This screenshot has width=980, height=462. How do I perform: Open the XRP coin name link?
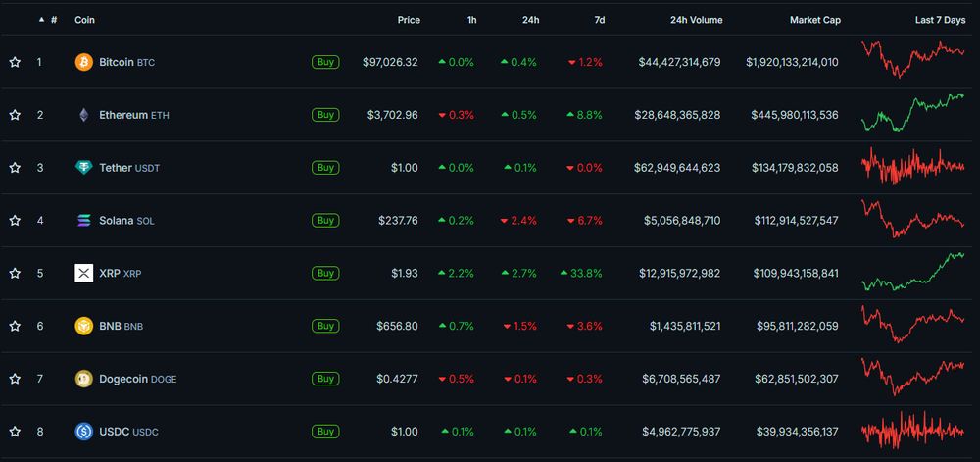[x=120, y=274]
